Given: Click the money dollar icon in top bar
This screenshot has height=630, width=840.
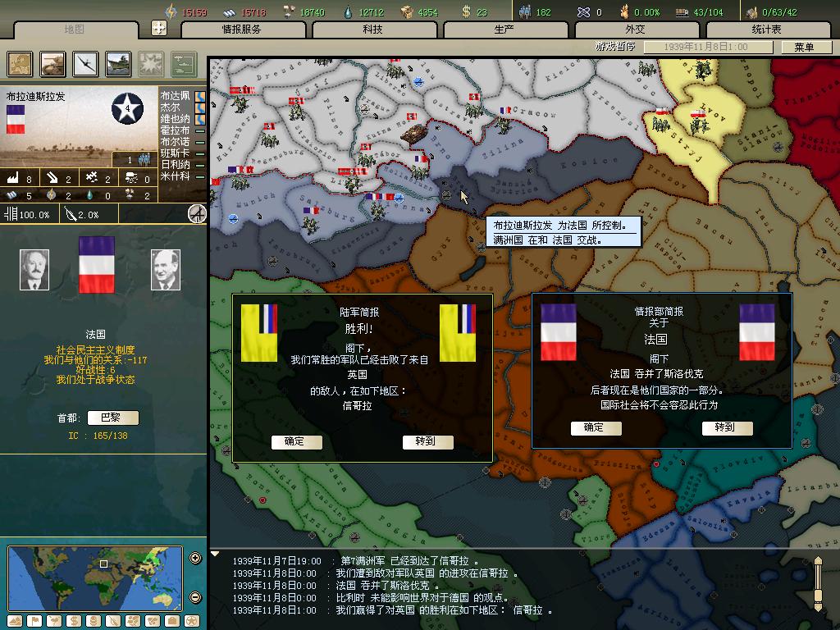Looking at the screenshot, I should coord(466,11).
